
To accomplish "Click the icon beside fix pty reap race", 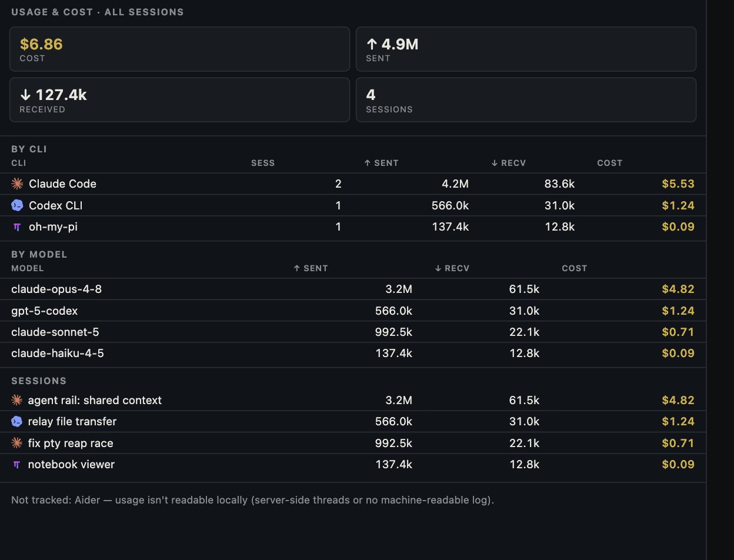I will pyautogui.click(x=16, y=443).
